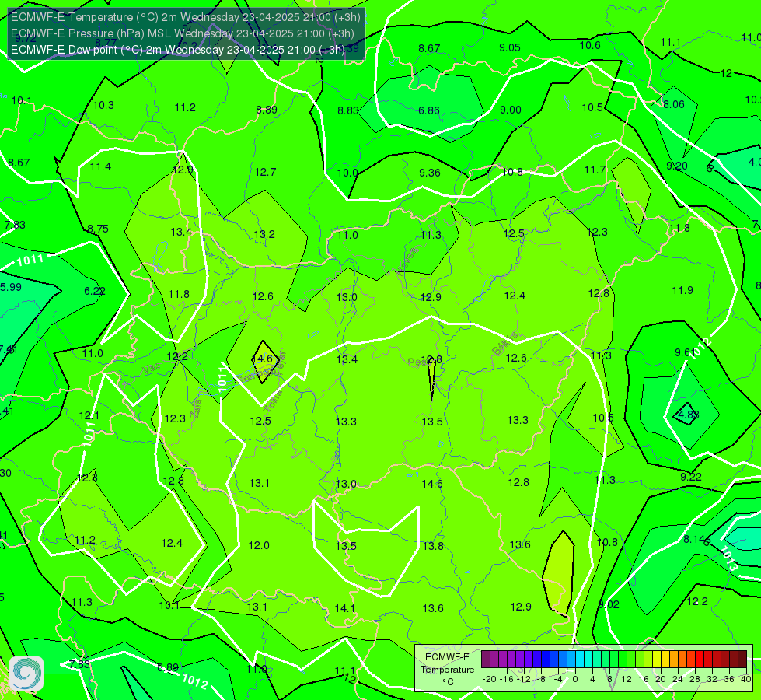The height and width of the screenshot is (700, 761).
Task: Click the 8.75 temperature value
Action: 98,229
